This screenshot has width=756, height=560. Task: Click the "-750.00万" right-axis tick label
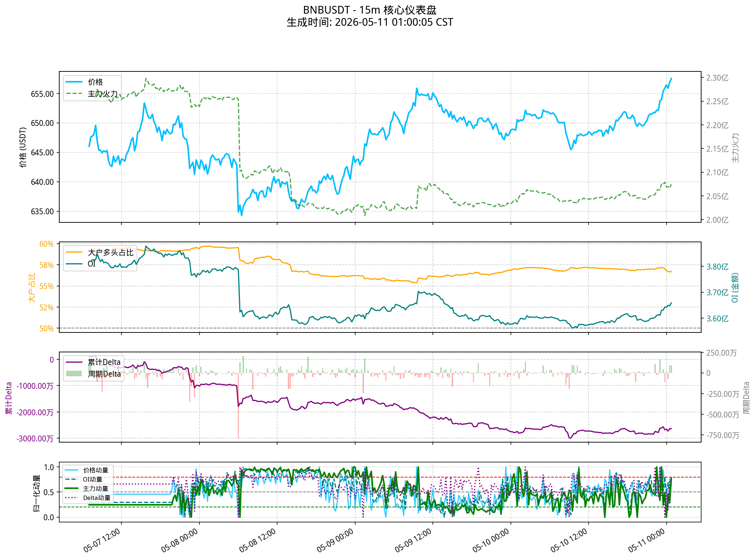coord(723,436)
